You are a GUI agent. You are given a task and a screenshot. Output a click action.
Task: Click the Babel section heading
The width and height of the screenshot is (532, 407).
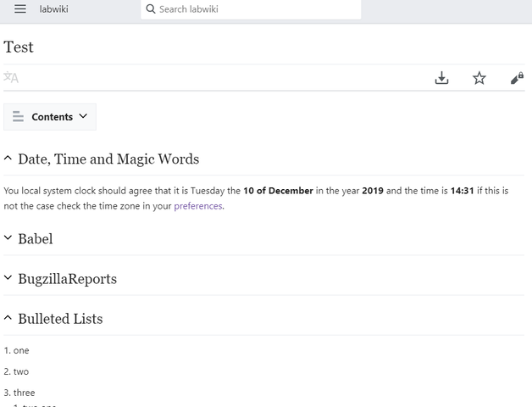pyautogui.click(x=36, y=239)
